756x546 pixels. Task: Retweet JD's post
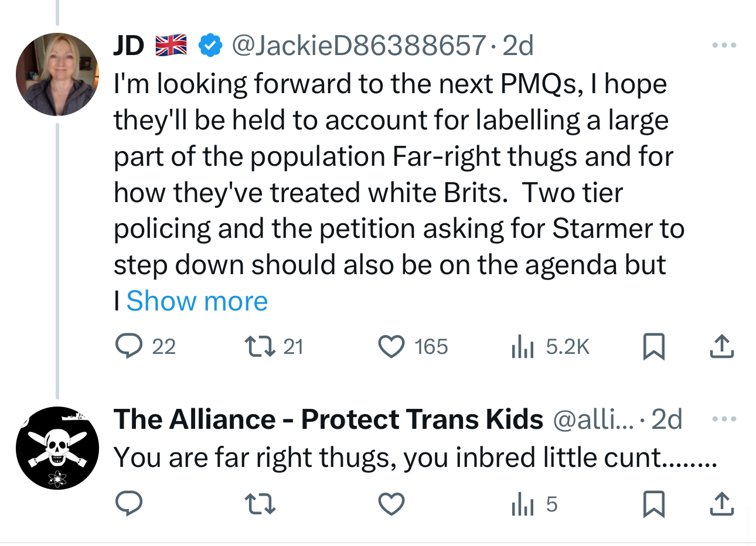[260, 346]
